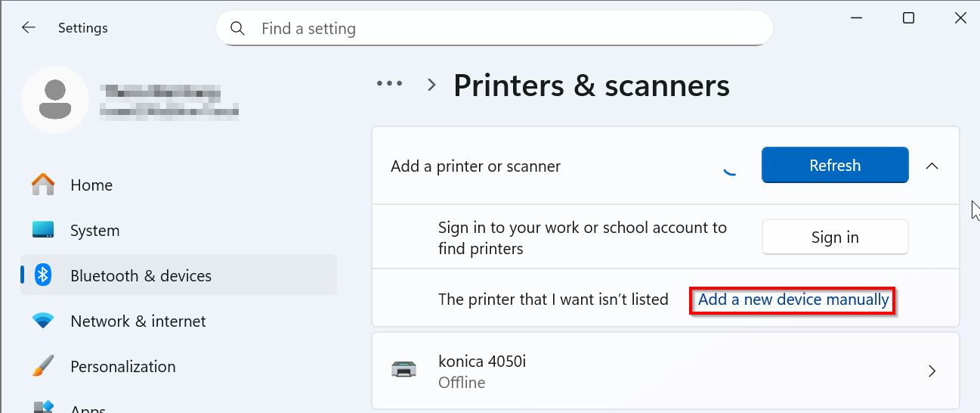
Task: Expand the breadcrumb ellipsis menu
Action: tap(390, 84)
